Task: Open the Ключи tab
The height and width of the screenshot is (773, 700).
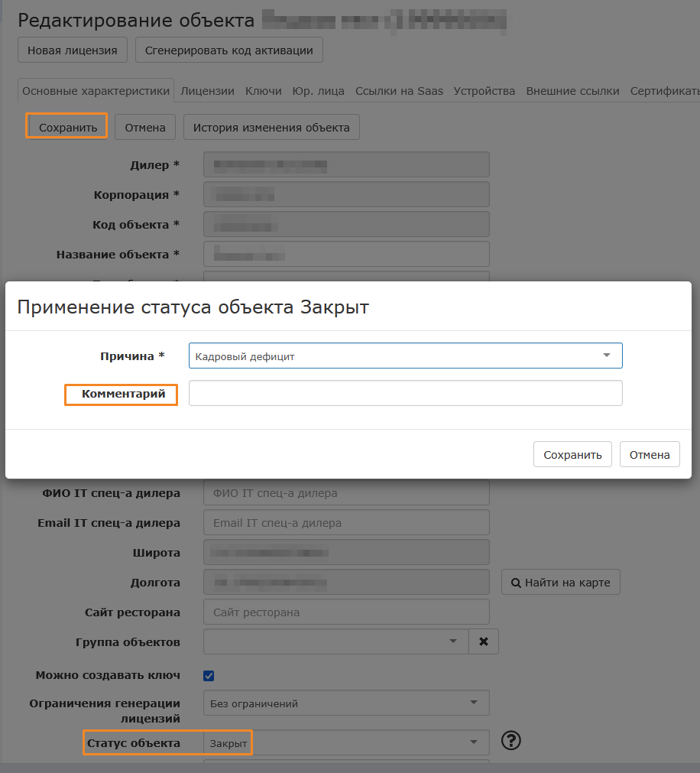Action: pos(263,91)
